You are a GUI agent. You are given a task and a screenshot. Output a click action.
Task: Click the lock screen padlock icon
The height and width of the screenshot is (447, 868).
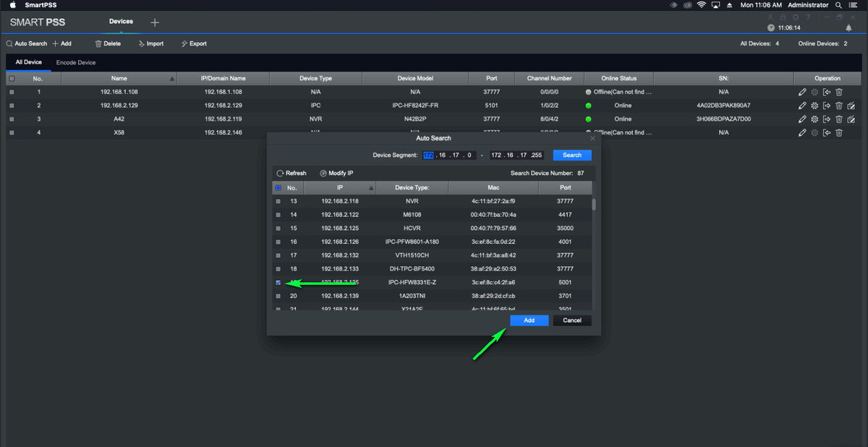pyautogui.click(x=783, y=17)
